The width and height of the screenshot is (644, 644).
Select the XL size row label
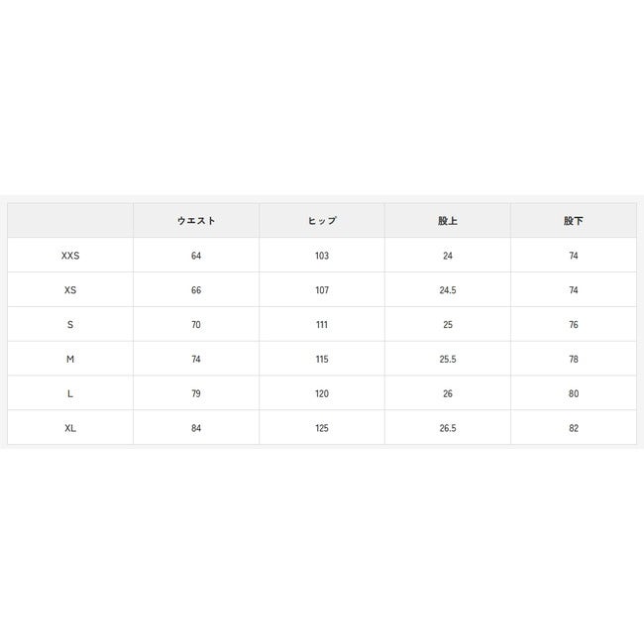(x=70, y=428)
